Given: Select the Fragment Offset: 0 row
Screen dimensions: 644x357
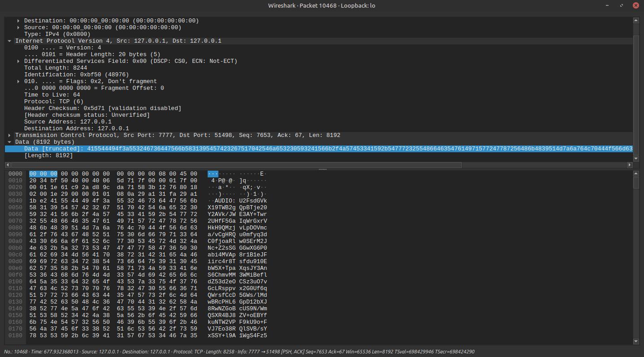Looking at the screenshot, I should coord(318,88).
